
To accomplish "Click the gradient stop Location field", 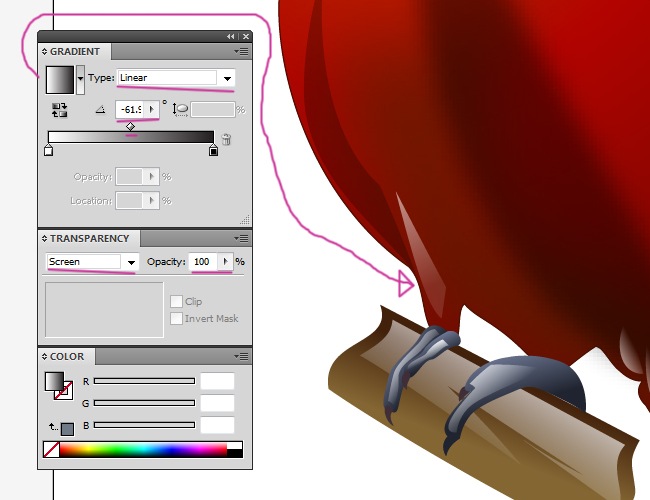I will [129, 201].
